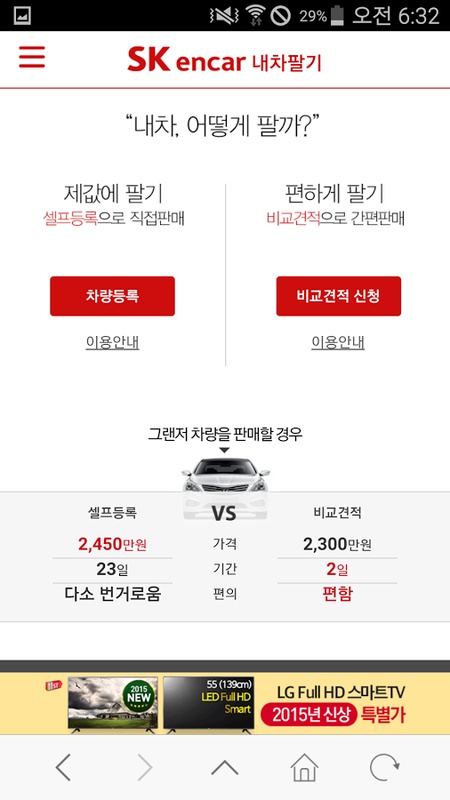Tap the up chevron in bottom bar
450x800 pixels.
pos(224,768)
